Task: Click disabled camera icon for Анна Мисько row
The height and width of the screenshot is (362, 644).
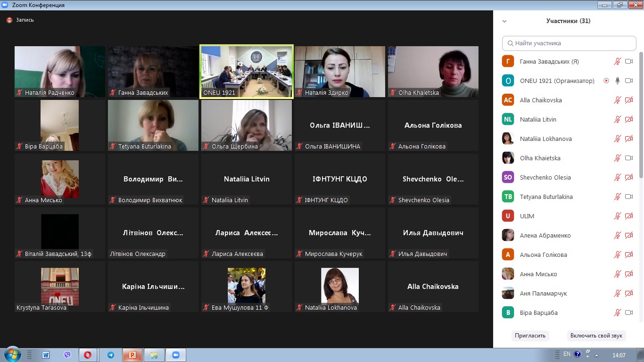Action: pyautogui.click(x=629, y=274)
